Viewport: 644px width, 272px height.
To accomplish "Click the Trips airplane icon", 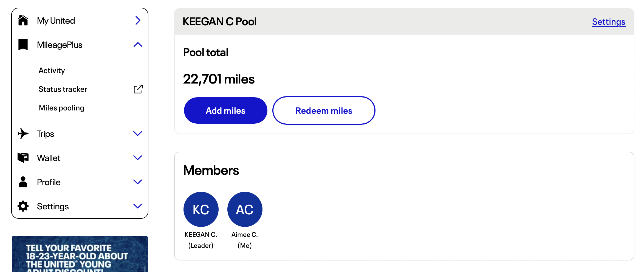I will [23, 134].
